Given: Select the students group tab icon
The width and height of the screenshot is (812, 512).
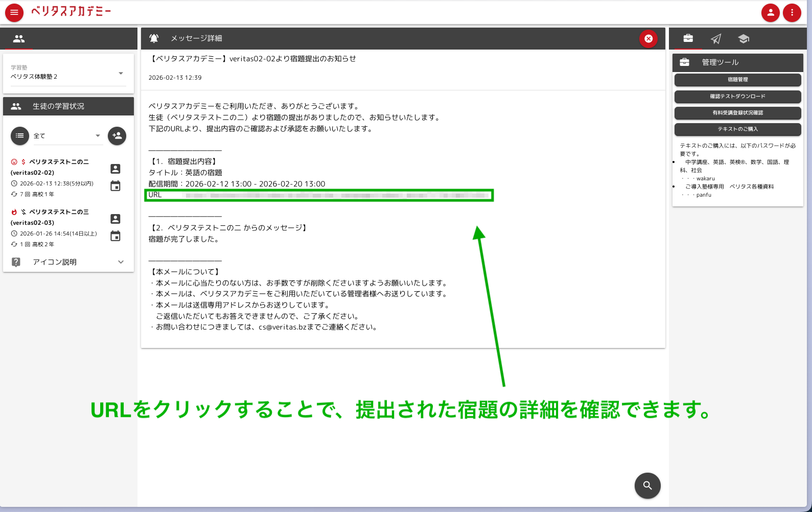Looking at the screenshot, I should pyautogui.click(x=19, y=39).
